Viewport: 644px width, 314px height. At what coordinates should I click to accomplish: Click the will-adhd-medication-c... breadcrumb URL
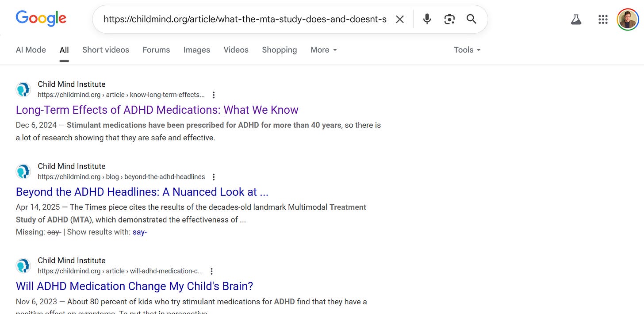[120, 271]
